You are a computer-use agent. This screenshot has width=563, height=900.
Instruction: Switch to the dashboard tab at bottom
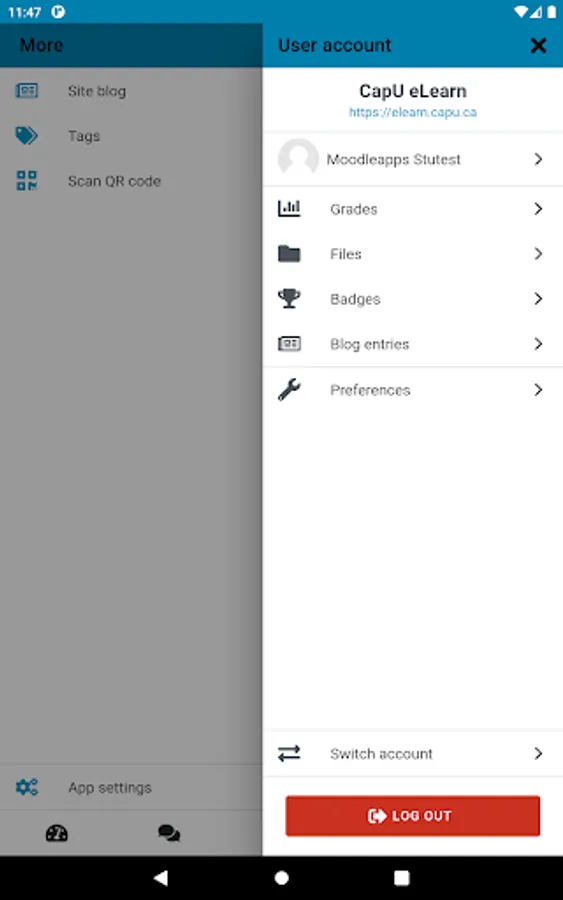(57, 833)
